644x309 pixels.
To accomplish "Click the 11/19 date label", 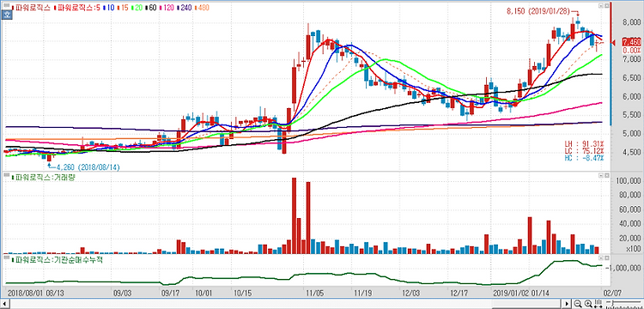I will pos(362,293).
